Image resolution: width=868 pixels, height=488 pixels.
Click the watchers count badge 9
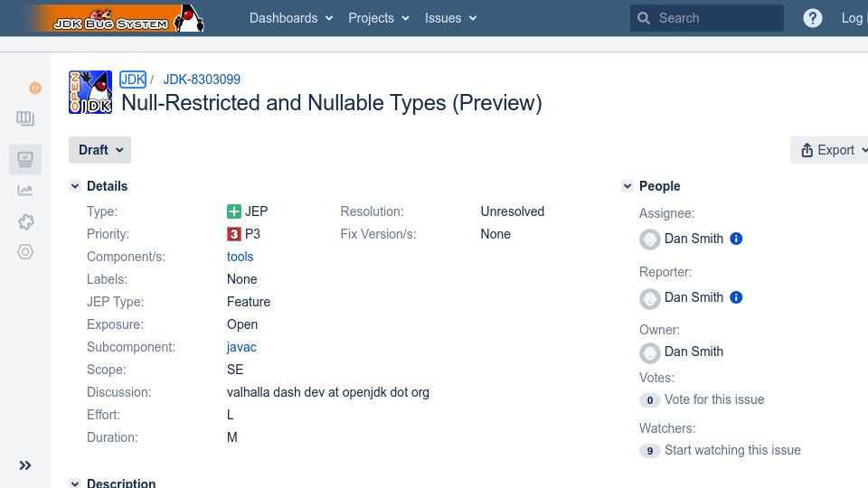[650, 451]
